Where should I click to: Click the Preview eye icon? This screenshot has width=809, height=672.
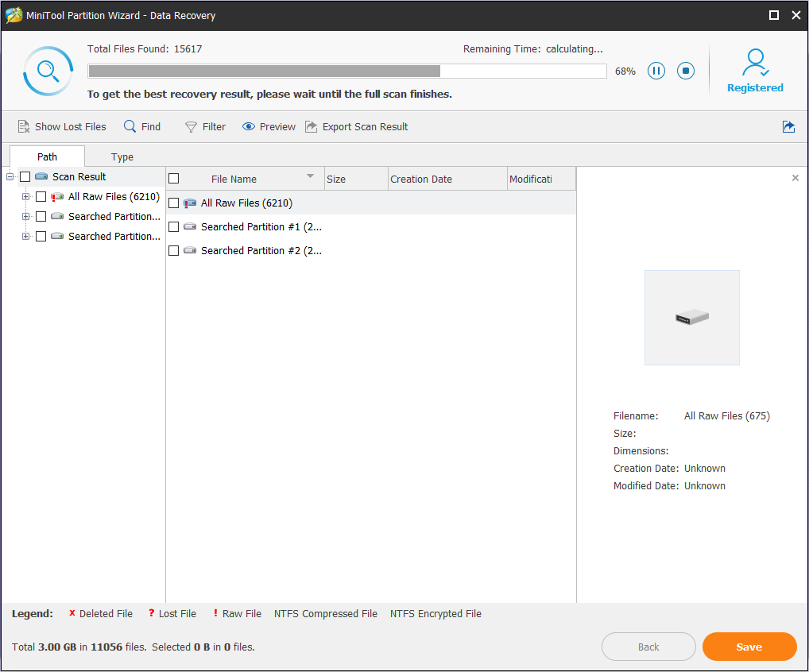(x=249, y=126)
